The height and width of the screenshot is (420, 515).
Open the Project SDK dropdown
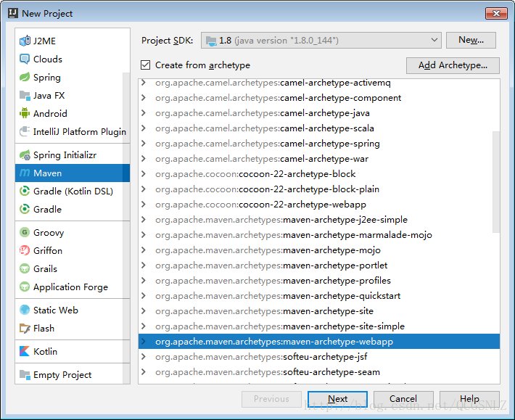(321, 41)
